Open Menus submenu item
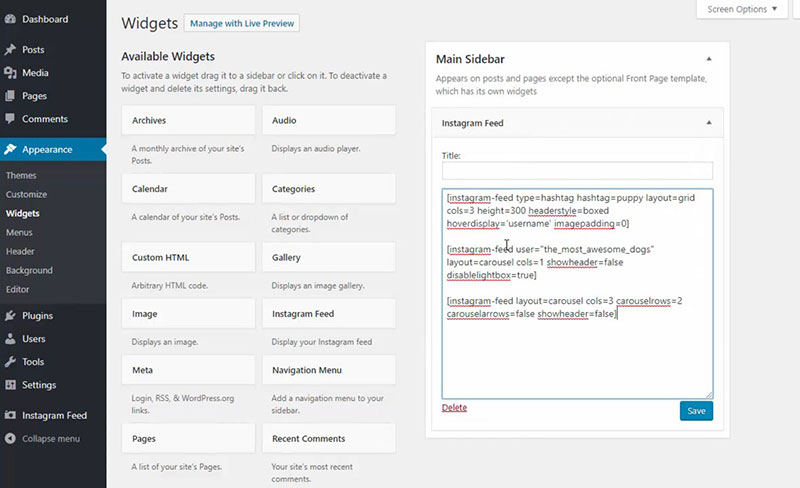 click(x=19, y=232)
